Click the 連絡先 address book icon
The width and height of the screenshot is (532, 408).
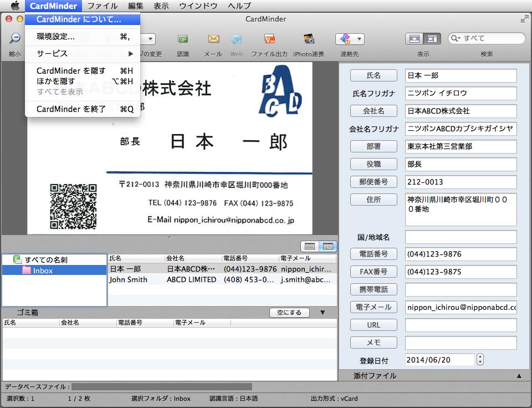(345, 39)
